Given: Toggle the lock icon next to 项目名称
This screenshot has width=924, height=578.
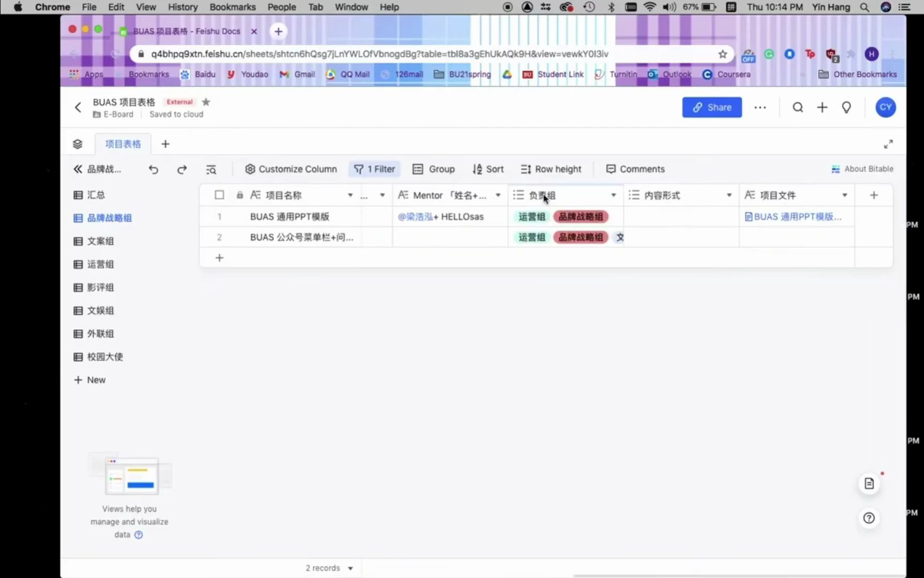Looking at the screenshot, I should (x=239, y=195).
